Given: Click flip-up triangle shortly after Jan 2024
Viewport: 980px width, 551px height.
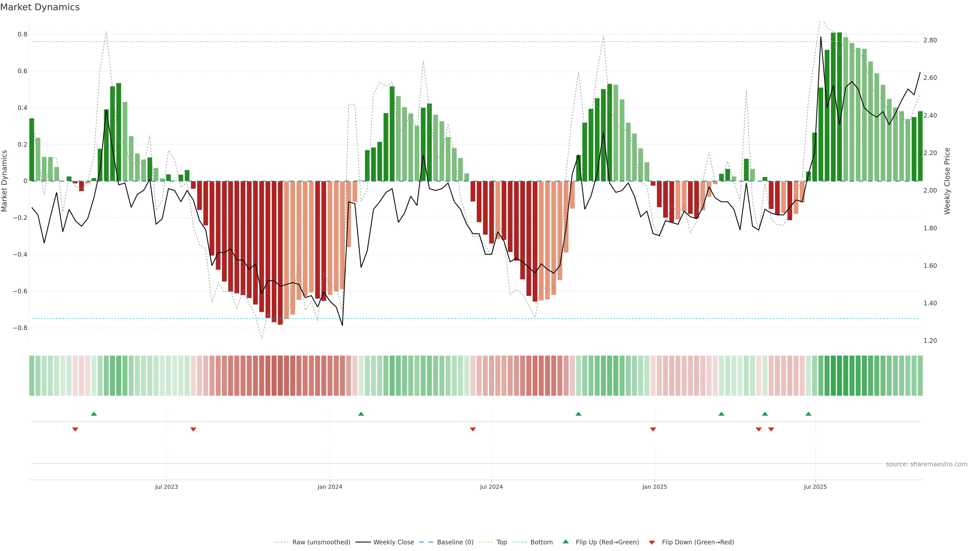Looking at the screenshot, I should [x=361, y=414].
